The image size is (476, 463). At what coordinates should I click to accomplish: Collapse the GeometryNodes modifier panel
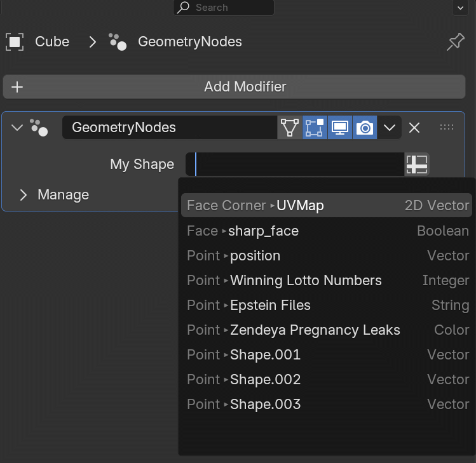coord(17,128)
